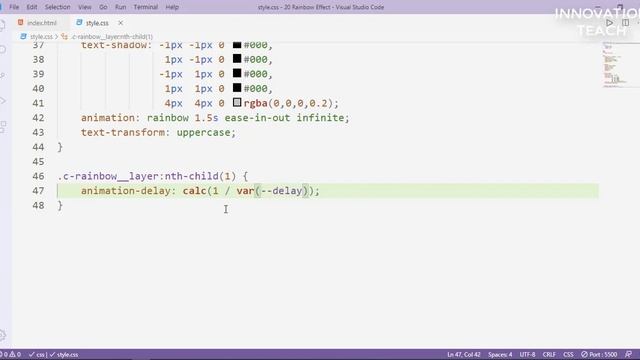Change line endings via CRLF indicator
Image resolution: width=640 pixels, height=360 pixels.
click(x=549, y=354)
